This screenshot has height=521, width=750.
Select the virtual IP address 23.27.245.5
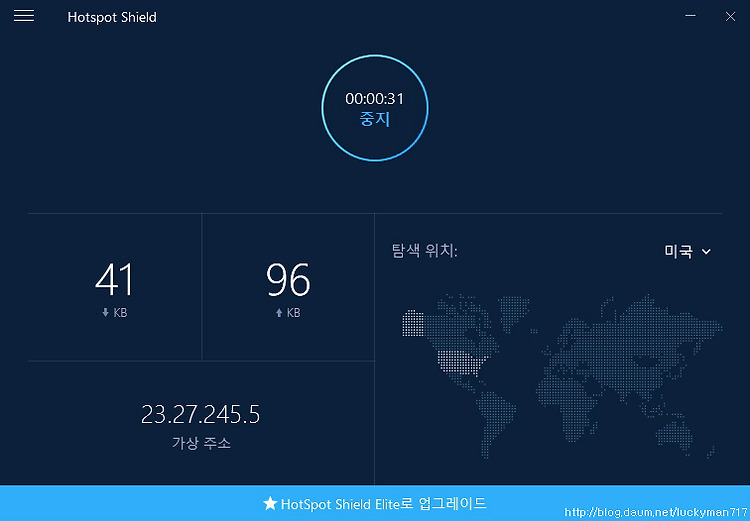pyautogui.click(x=200, y=414)
